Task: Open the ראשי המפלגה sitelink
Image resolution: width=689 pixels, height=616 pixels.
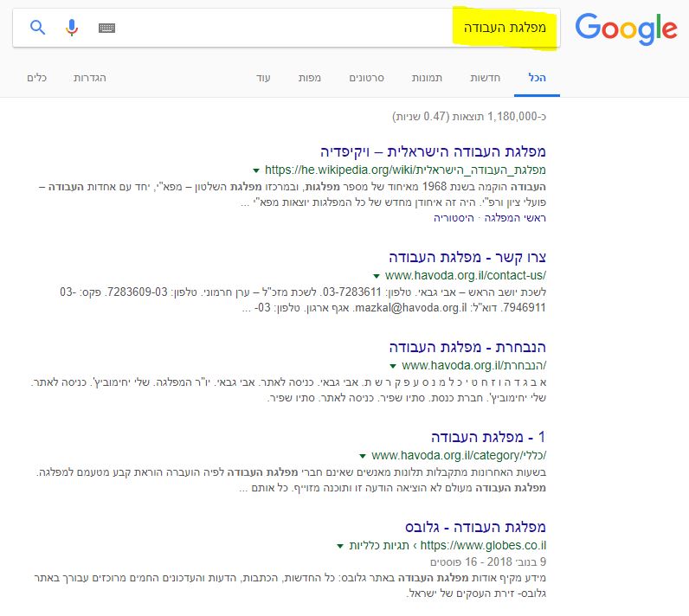Action: 515,218
